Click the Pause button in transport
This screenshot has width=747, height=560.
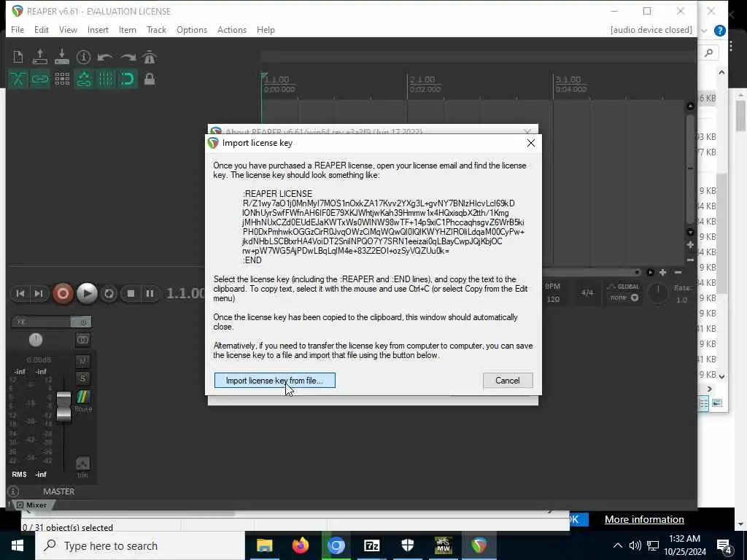coord(150,293)
